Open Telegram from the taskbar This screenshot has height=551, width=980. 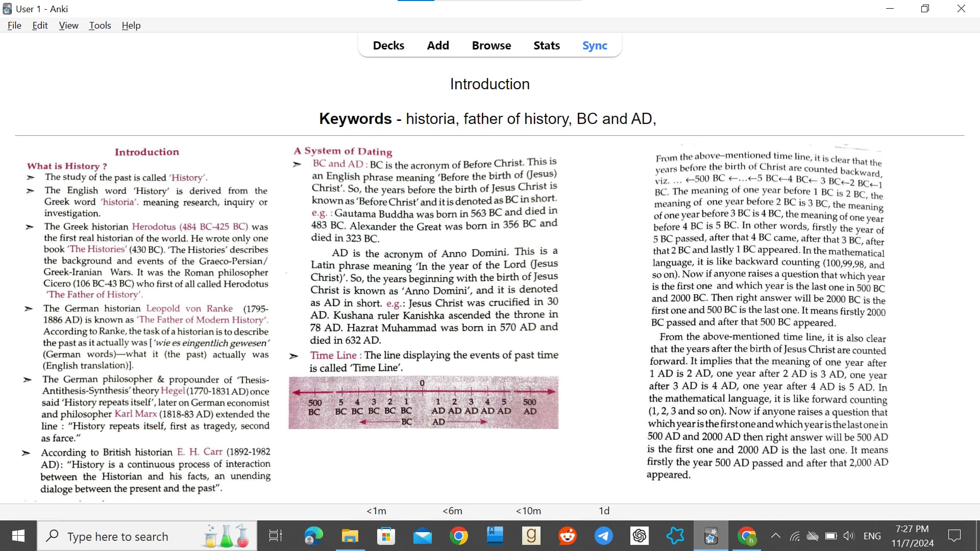tap(603, 536)
